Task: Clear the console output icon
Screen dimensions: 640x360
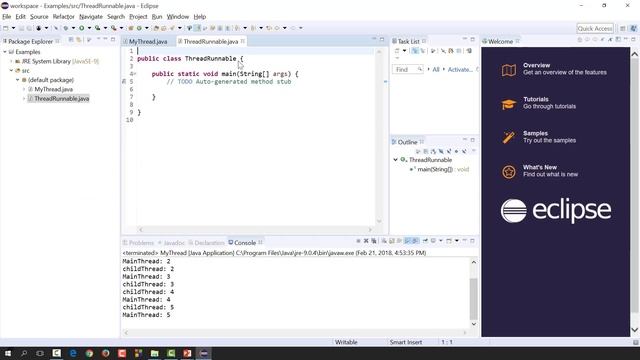Action: tap(384, 241)
